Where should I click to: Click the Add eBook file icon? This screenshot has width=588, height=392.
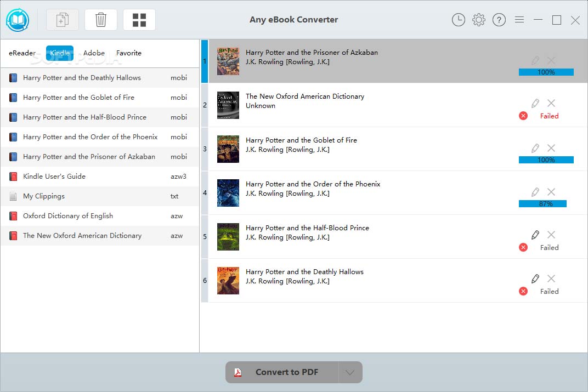click(x=62, y=20)
